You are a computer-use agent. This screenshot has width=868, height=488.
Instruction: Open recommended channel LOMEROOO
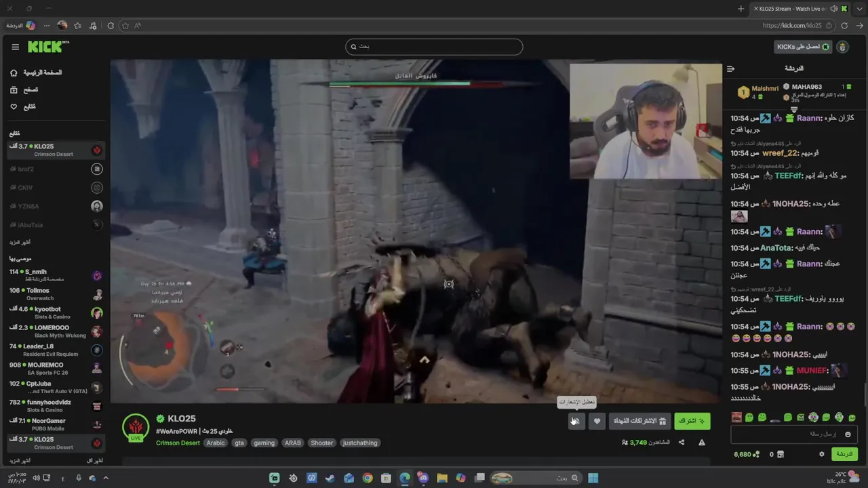[x=56, y=331]
